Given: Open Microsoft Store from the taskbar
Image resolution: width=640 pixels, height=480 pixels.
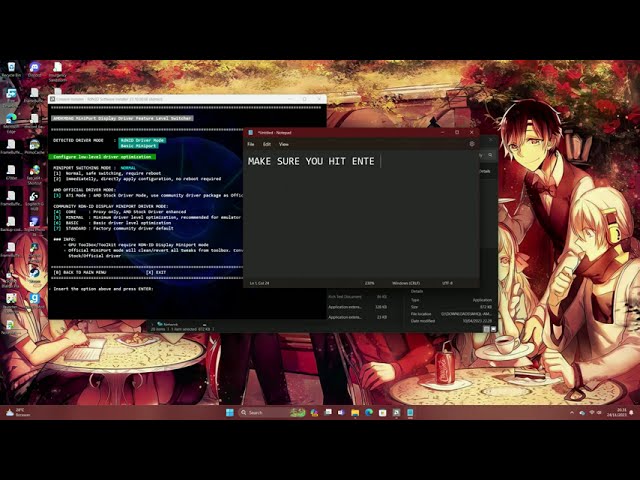Looking at the screenshot, I should point(382,413).
